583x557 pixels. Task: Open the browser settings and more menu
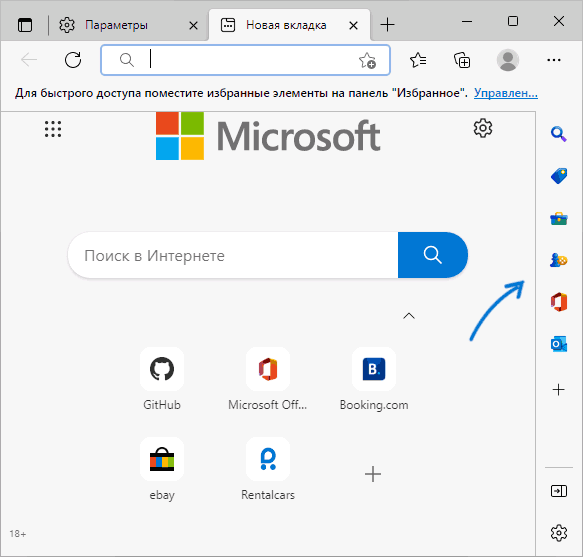[x=554, y=60]
